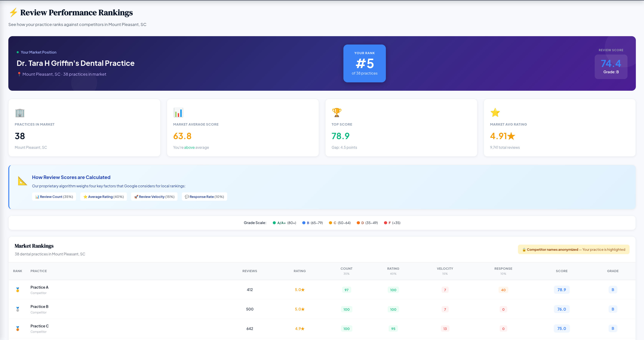Click the blue B grade scale dot
644x340 pixels.
(x=304, y=223)
